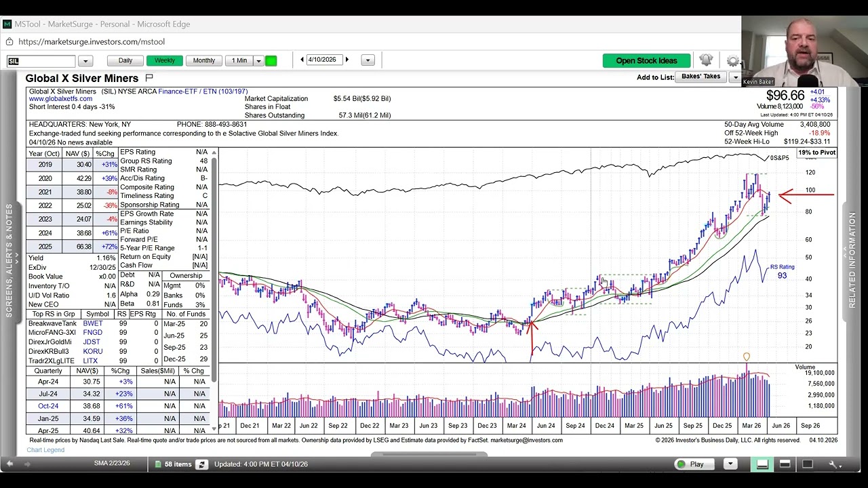The height and width of the screenshot is (488, 868).
Task: Click the green real-time indicator square
Action: [x=271, y=61]
